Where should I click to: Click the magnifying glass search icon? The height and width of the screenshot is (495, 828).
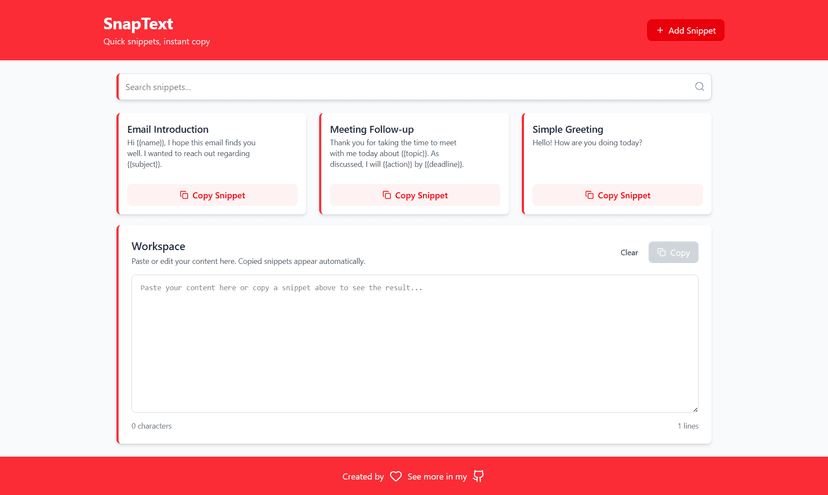tap(699, 87)
